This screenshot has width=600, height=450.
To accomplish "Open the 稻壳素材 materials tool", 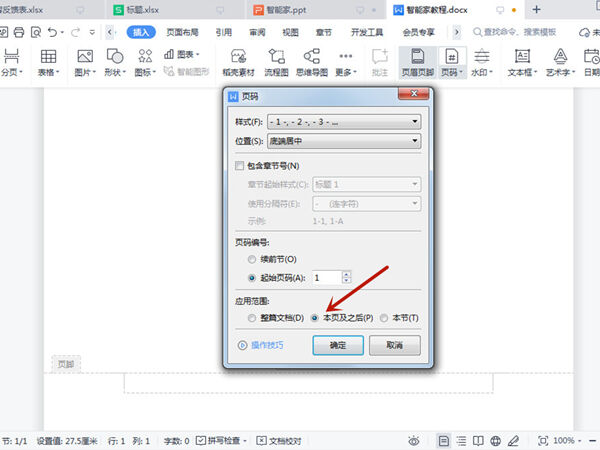I will tap(238, 62).
